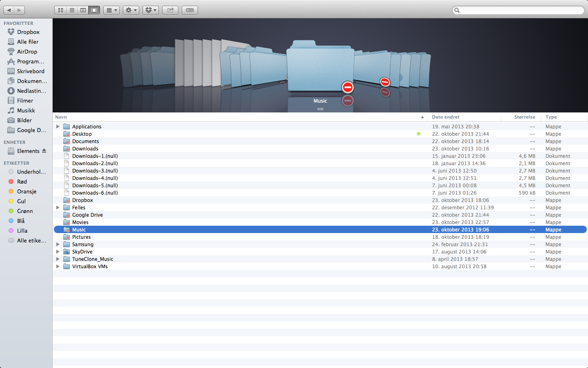Select the Downloads-6.(null) file
This screenshot has width=588, height=368.
point(320,193)
